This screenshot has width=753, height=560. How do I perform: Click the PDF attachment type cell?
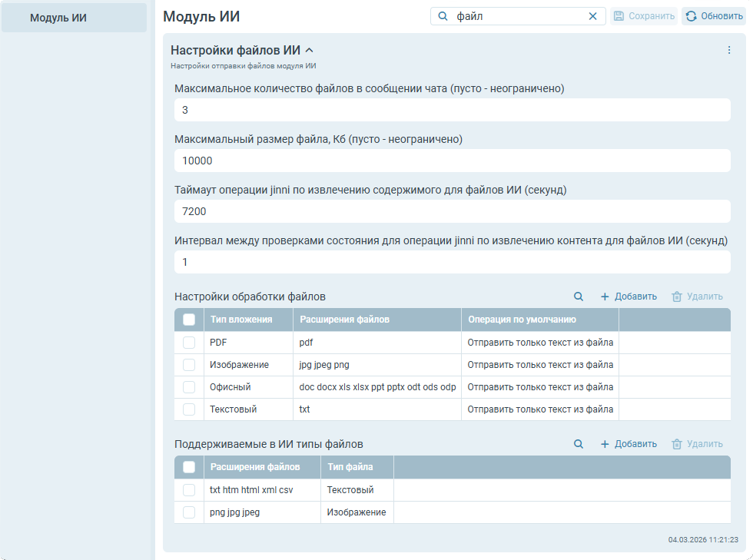(249, 343)
